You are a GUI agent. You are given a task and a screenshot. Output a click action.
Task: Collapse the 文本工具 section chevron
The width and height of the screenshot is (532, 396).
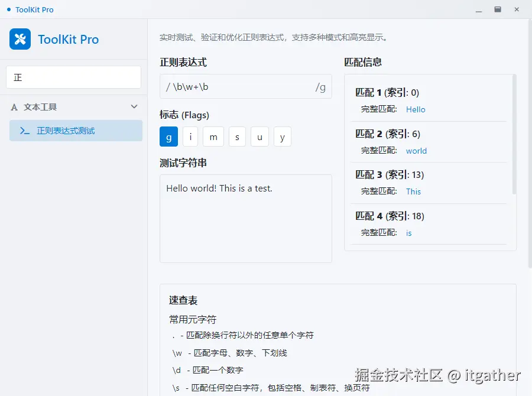click(134, 106)
